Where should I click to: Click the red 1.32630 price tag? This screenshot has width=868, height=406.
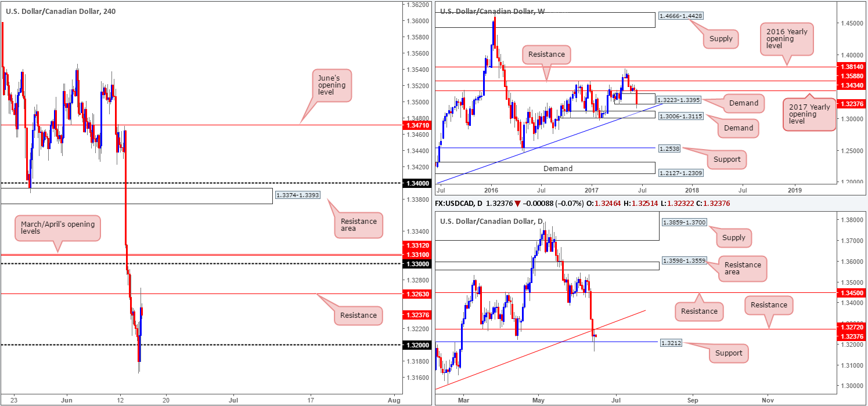pyautogui.click(x=417, y=294)
